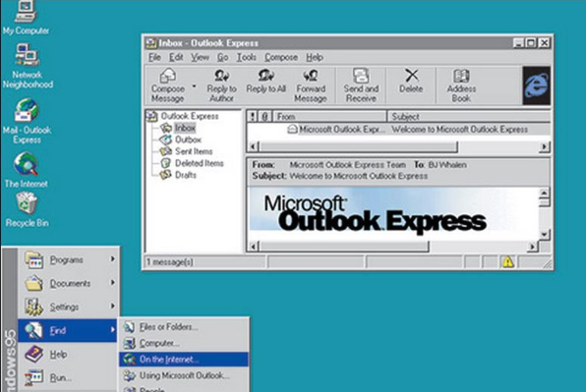Image resolution: width=586 pixels, height=392 pixels.
Task: Open the Deleted Items folder
Action: point(200,163)
